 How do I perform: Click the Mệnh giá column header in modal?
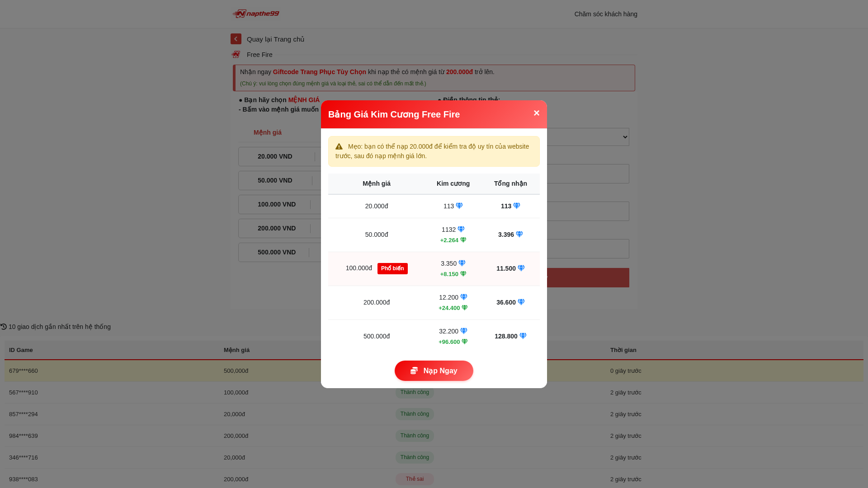(x=377, y=183)
